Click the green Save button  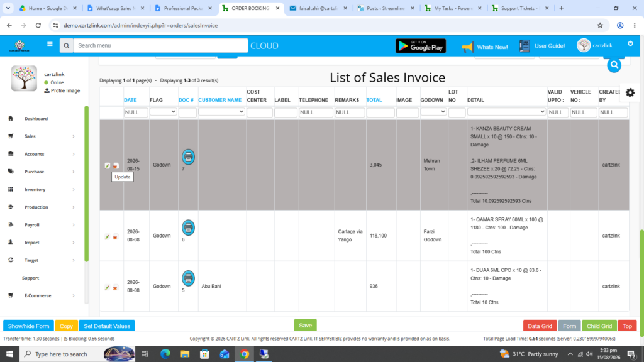(x=305, y=325)
